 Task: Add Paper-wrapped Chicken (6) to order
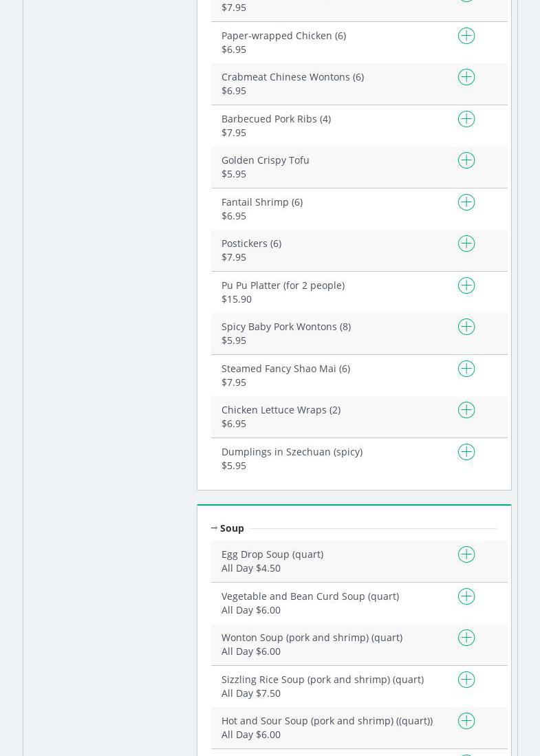click(466, 36)
